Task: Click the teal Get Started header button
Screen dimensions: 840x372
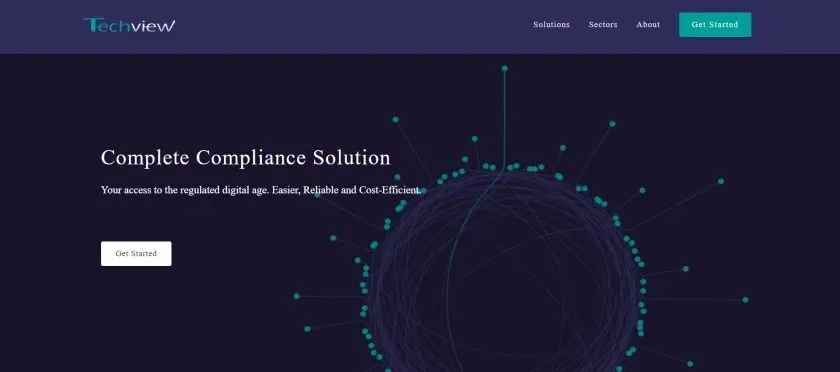Action: tap(715, 25)
